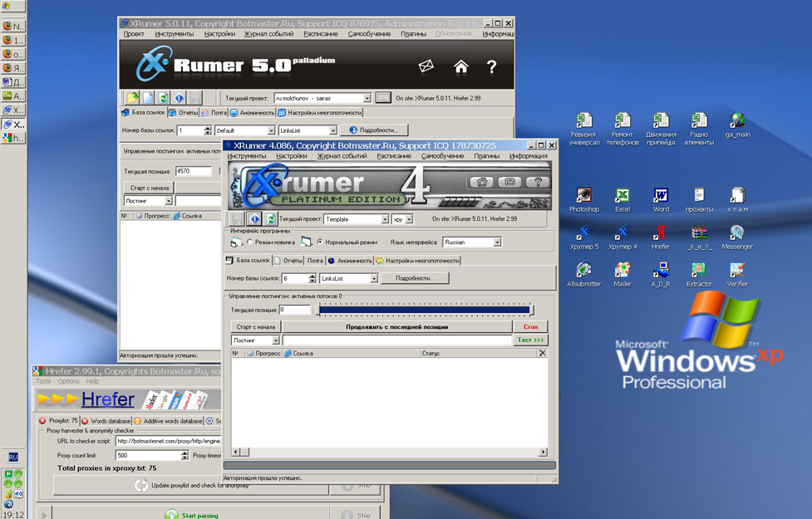The width and height of the screenshot is (812, 519).
Task: Click the green refresh icon in XRumer 4 toolbar
Action: [x=270, y=219]
